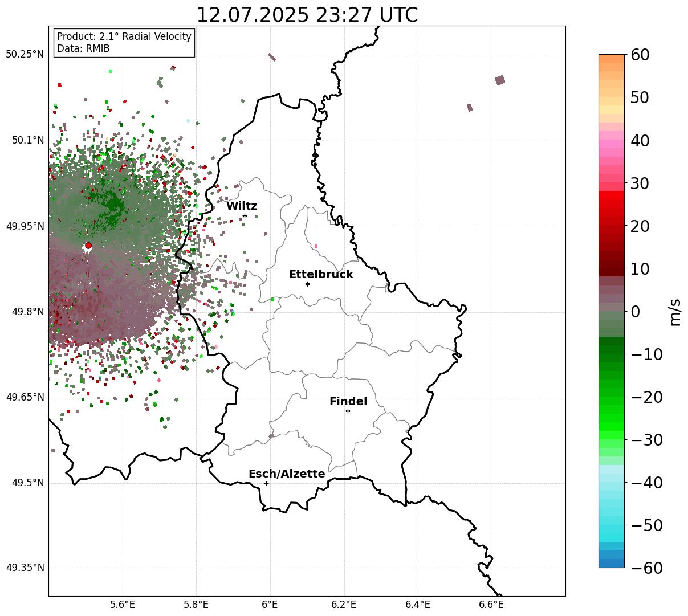The width and height of the screenshot is (688, 616).
Task: Click the colorbar's red band near 20 m/s
Action: point(612,226)
